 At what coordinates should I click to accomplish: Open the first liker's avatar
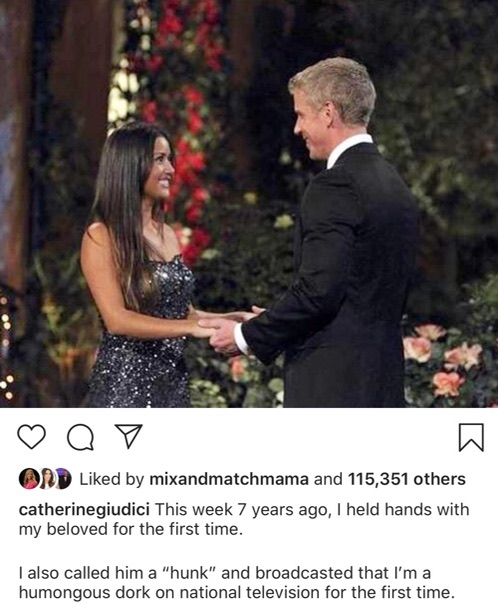pyautogui.click(x=29, y=479)
